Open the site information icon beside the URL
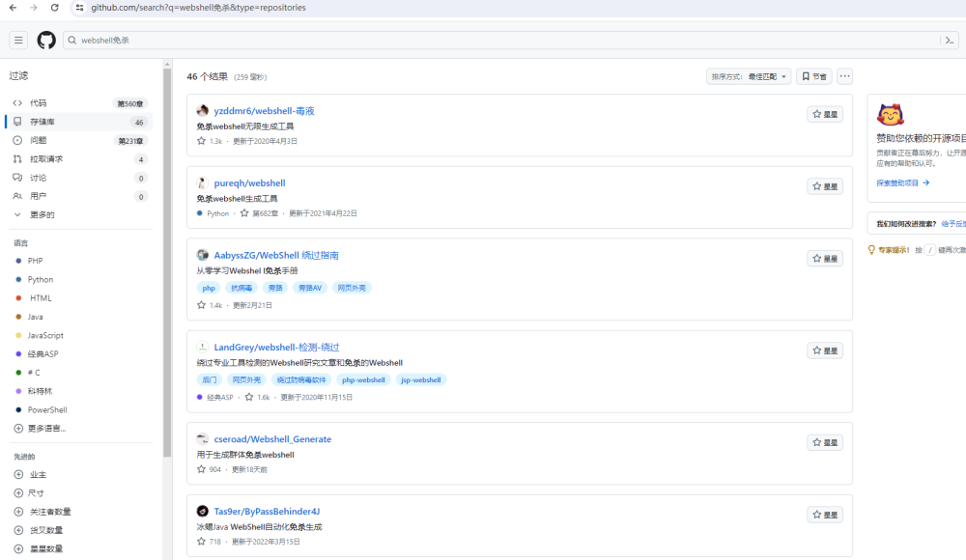Screen dimensions: 966x560 (79, 8)
